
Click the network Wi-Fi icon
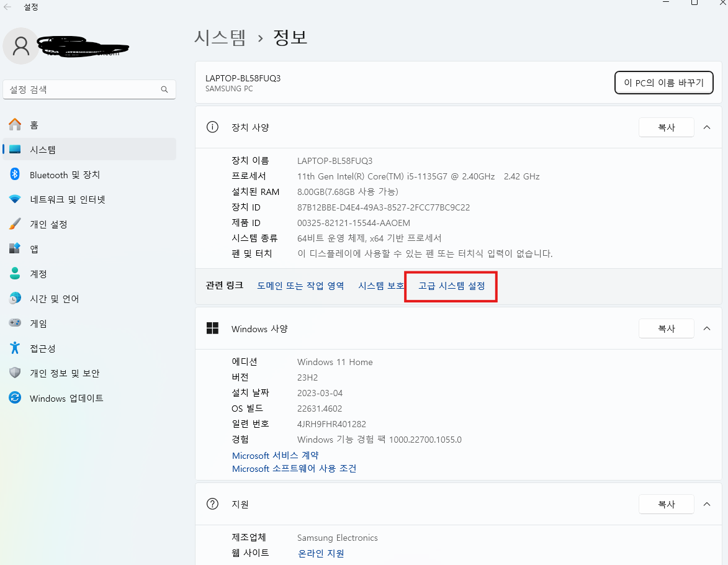15,199
